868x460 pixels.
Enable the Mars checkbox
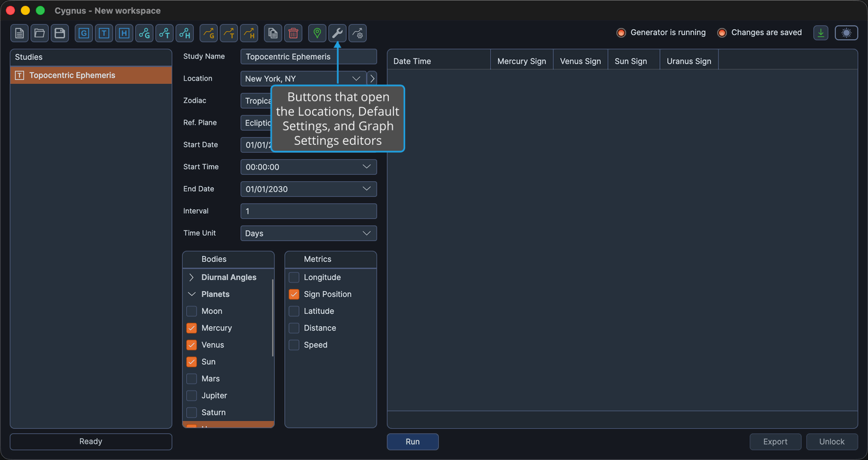coord(192,379)
